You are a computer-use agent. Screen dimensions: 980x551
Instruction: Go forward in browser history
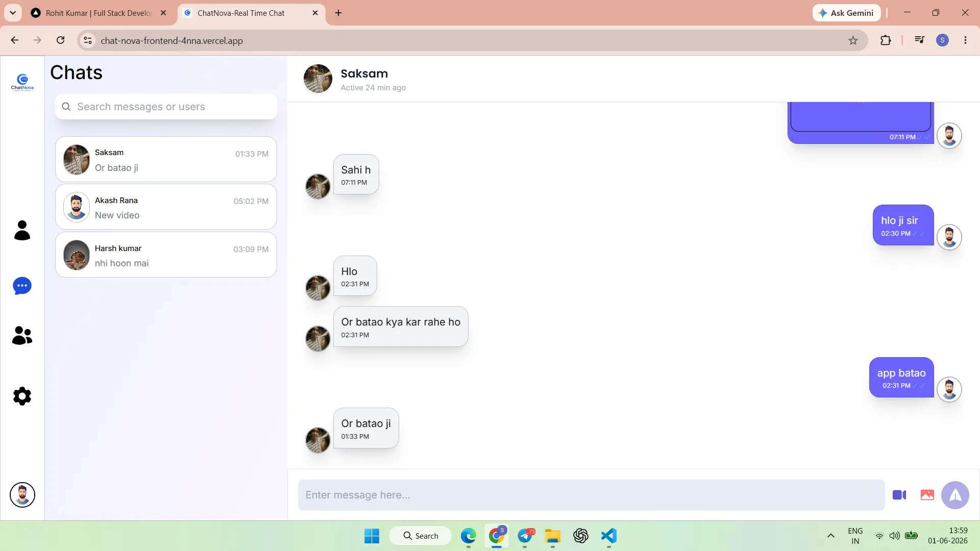click(37, 40)
